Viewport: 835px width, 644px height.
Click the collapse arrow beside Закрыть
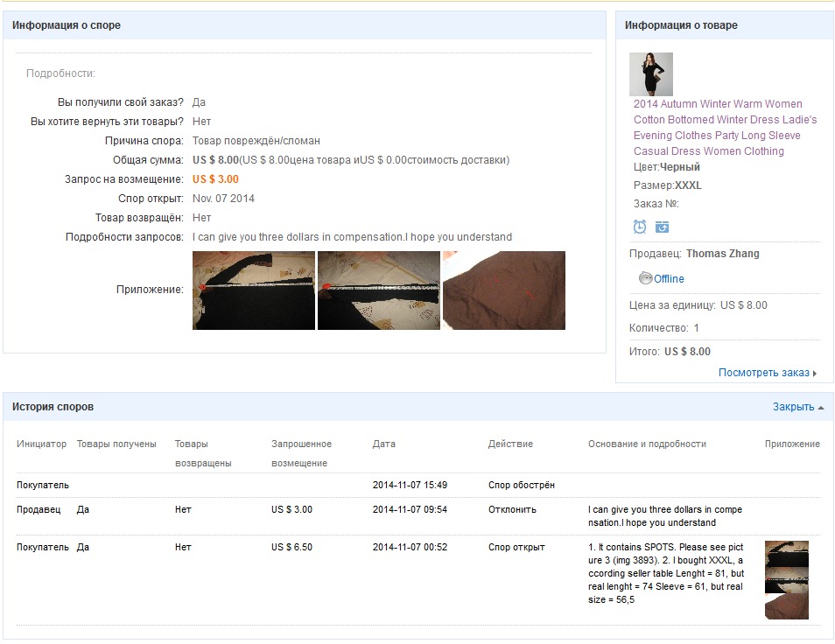coord(821,408)
